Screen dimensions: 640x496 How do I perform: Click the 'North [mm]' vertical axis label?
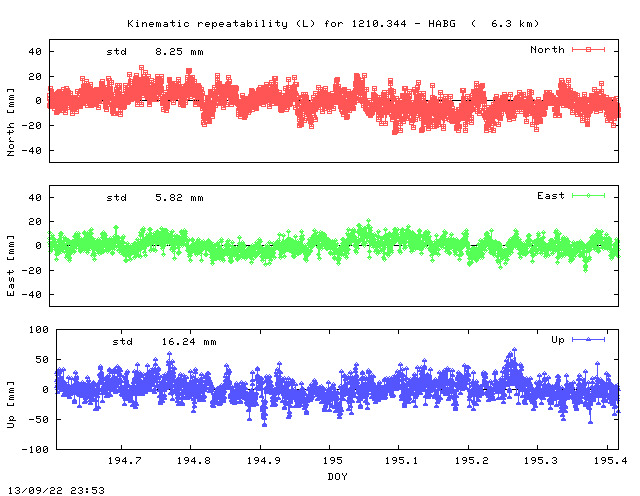pyautogui.click(x=11, y=122)
